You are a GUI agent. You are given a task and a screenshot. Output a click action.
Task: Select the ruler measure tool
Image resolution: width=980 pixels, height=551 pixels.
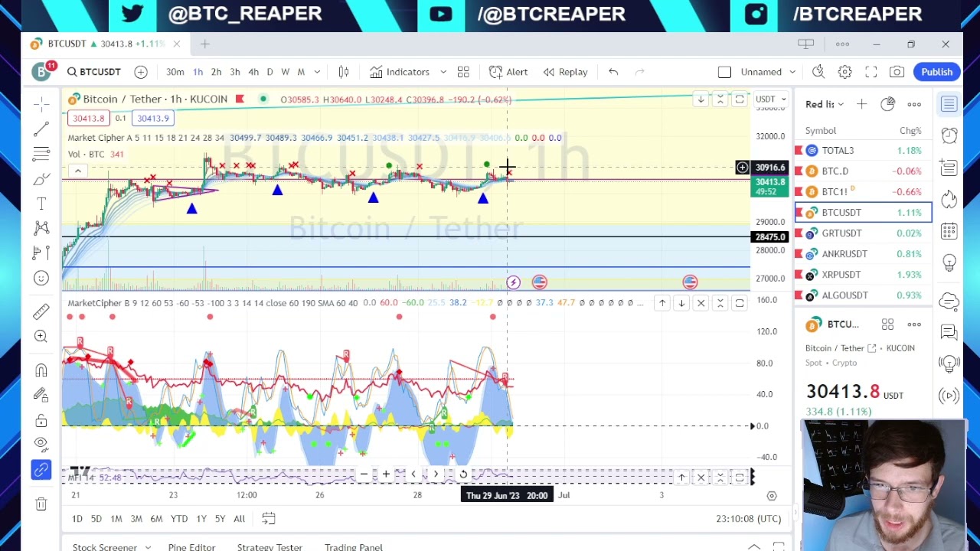[41, 311]
